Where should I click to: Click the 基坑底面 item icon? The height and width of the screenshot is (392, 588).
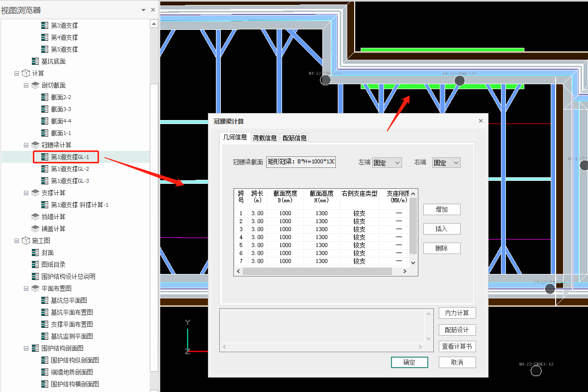pos(35,61)
